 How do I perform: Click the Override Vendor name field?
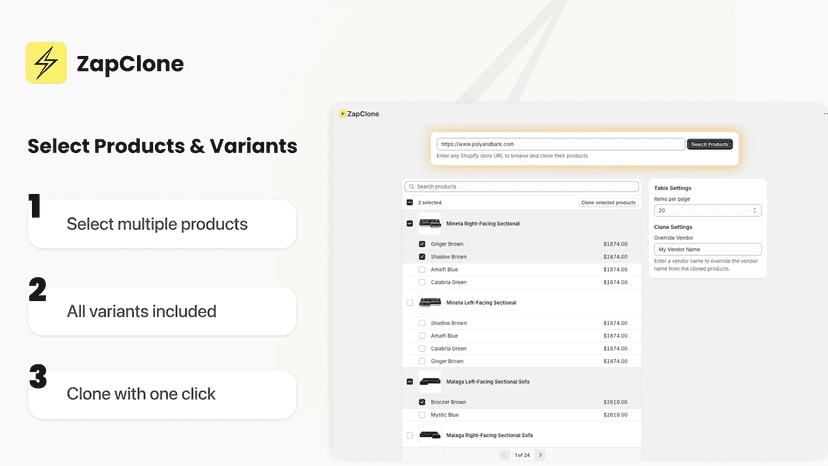coord(708,249)
